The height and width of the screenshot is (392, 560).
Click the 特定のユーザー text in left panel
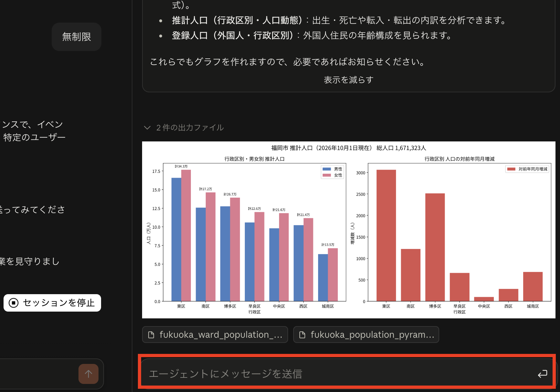(34, 138)
